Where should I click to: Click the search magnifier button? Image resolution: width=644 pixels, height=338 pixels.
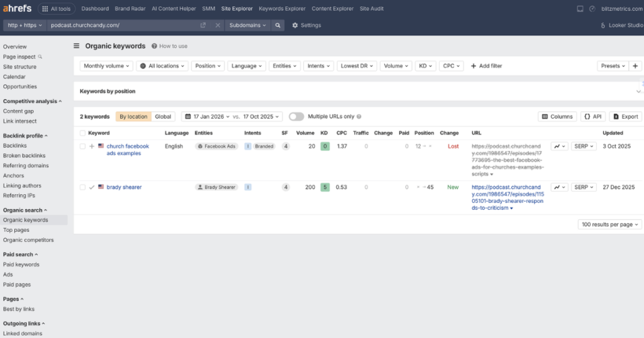277,25
